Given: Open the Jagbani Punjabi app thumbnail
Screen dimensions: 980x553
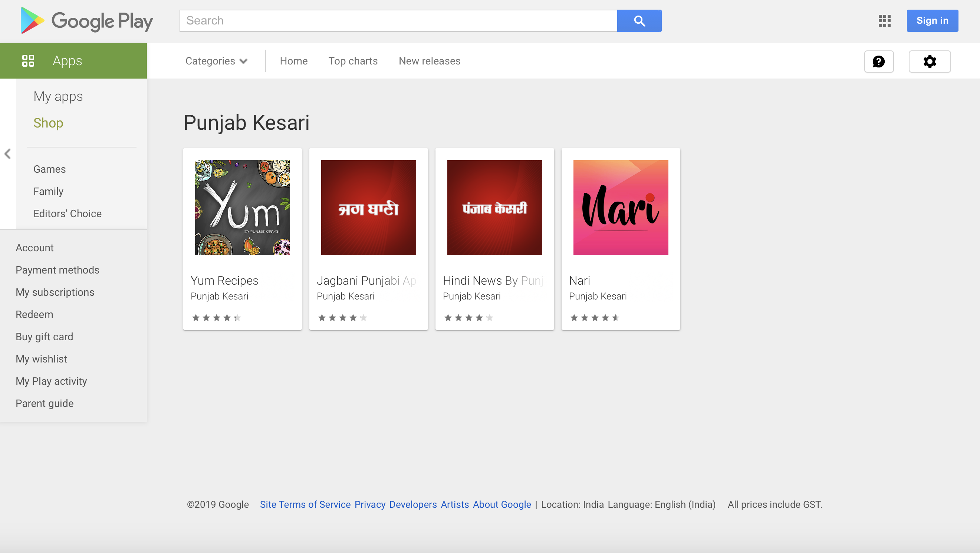Looking at the screenshot, I should [x=368, y=207].
